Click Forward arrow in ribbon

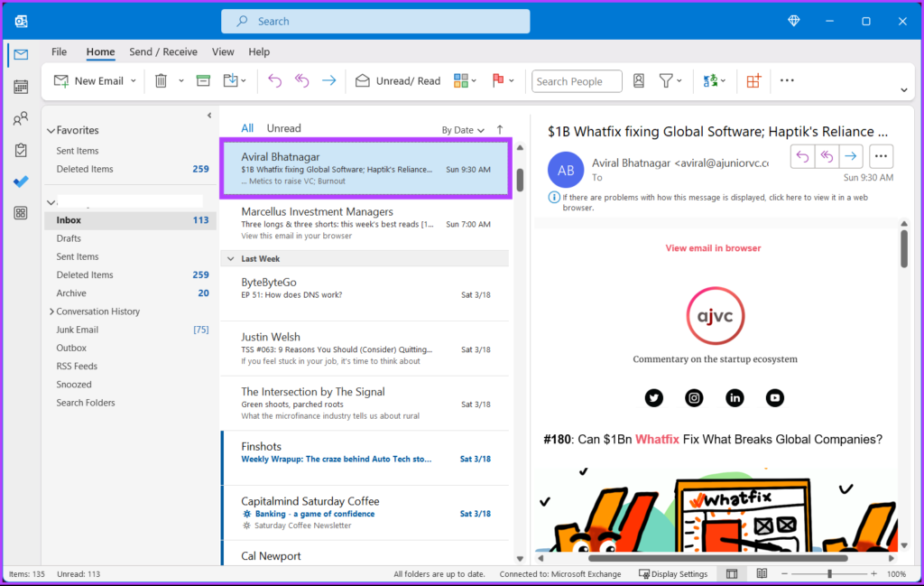[328, 80]
